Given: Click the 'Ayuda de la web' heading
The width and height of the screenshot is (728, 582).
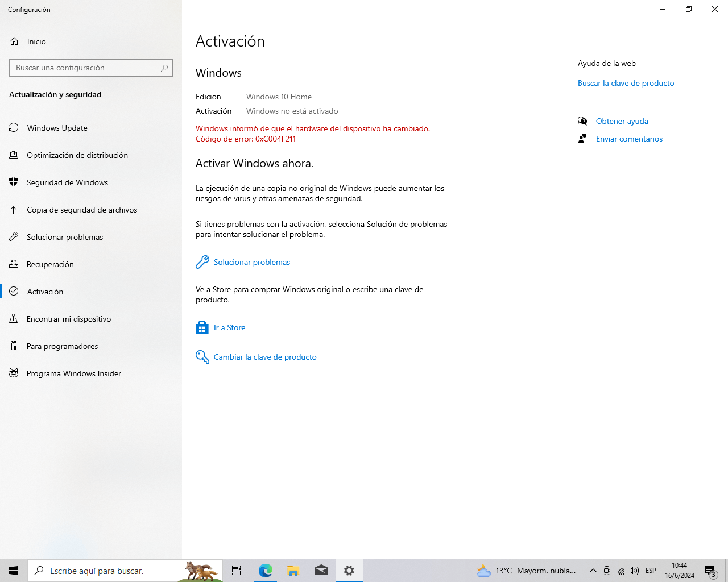Looking at the screenshot, I should tap(607, 63).
